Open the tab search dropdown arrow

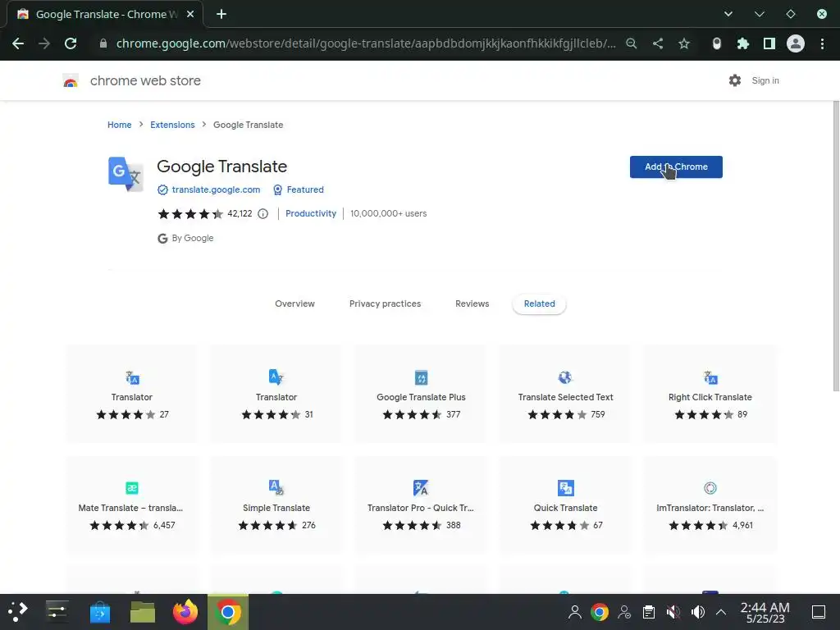tap(728, 14)
